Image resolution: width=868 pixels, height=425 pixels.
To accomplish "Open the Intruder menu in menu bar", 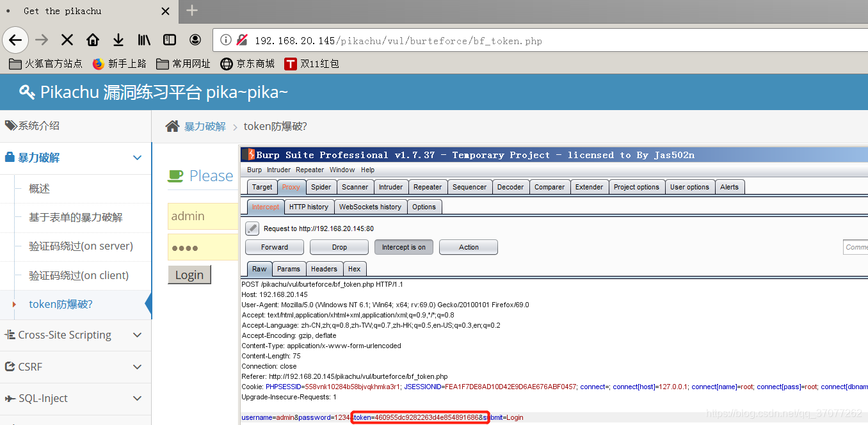I will tap(278, 170).
